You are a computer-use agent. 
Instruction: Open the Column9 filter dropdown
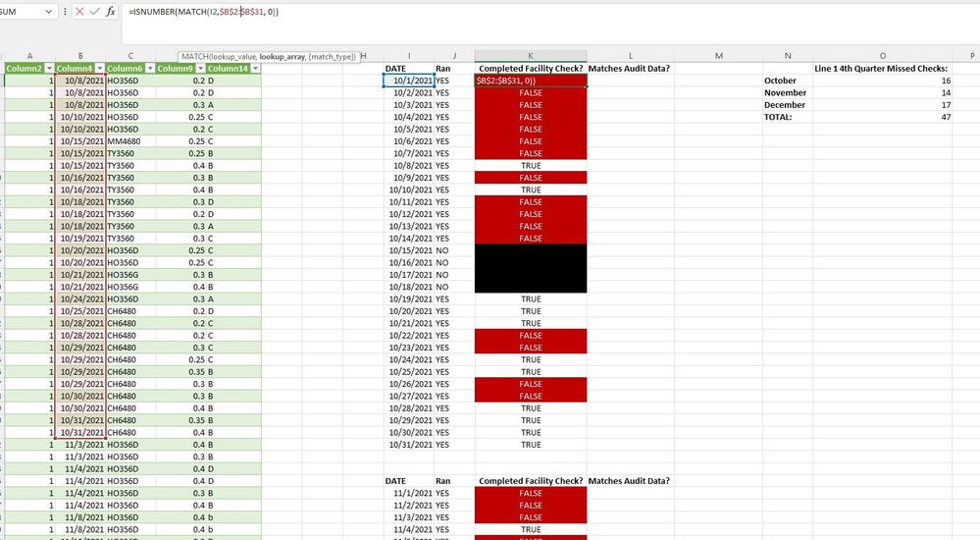click(x=200, y=68)
